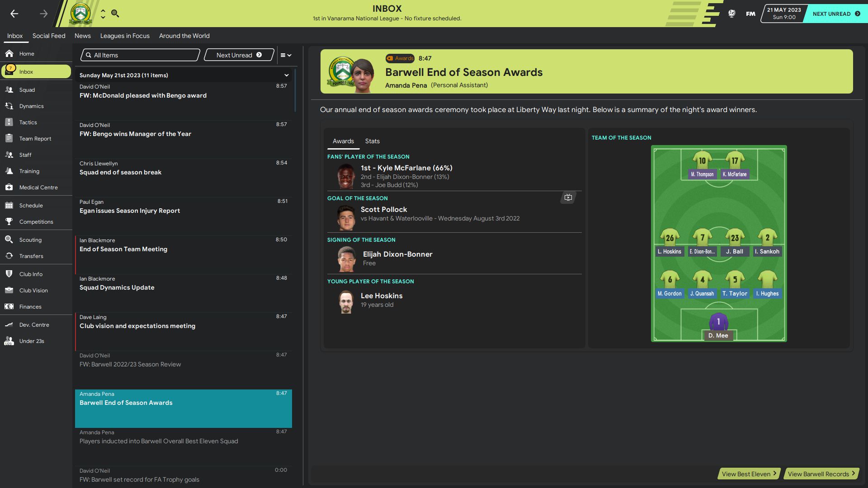Select Leagues in Focus tab

click(125, 36)
